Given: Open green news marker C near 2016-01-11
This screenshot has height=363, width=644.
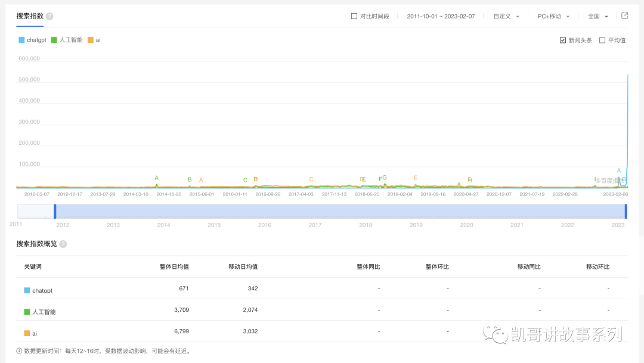Looking at the screenshot, I should (x=245, y=180).
